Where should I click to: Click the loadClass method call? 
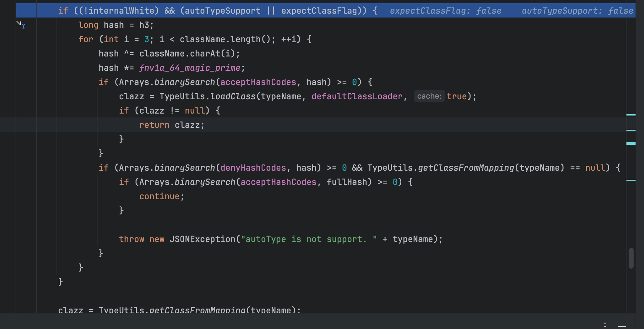pos(233,96)
